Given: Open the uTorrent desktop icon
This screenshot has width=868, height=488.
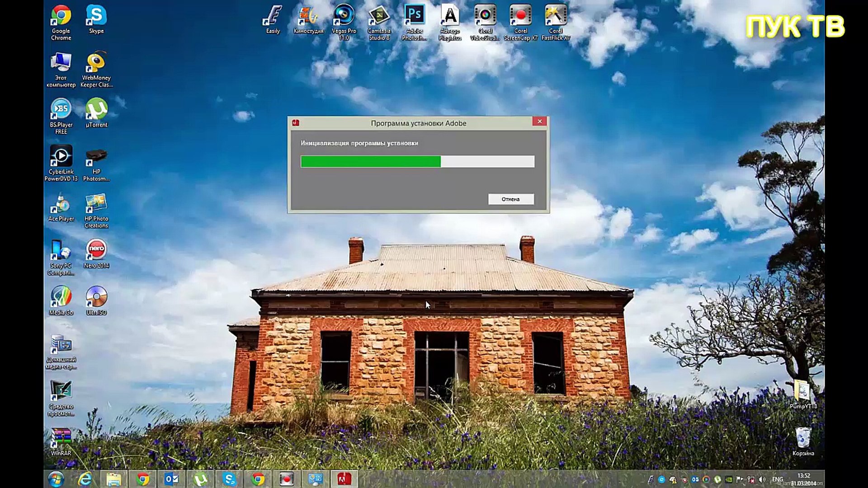Looking at the screenshot, I should point(96,113).
